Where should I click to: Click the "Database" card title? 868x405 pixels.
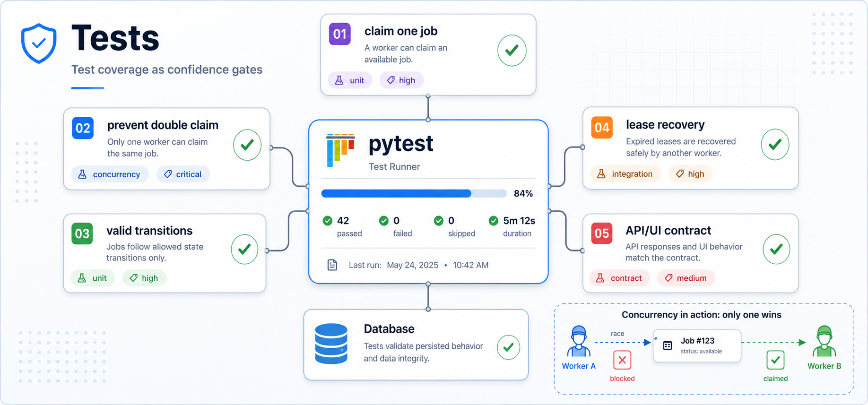[389, 329]
